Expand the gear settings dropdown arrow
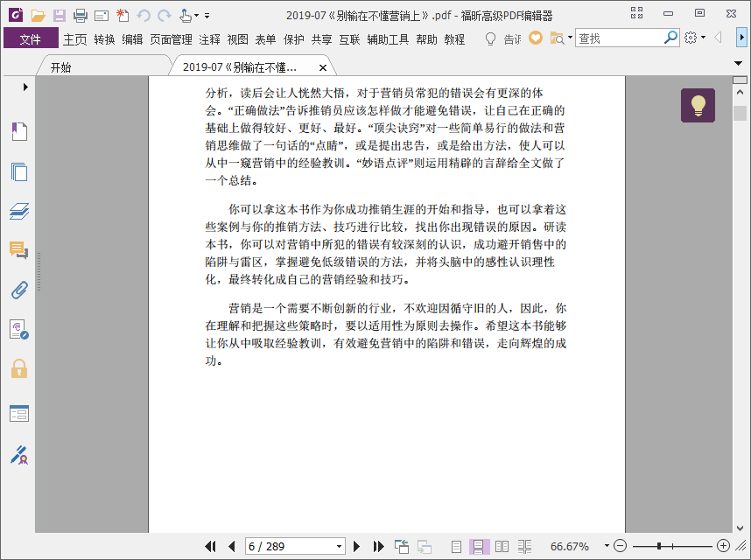 (703, 37)
